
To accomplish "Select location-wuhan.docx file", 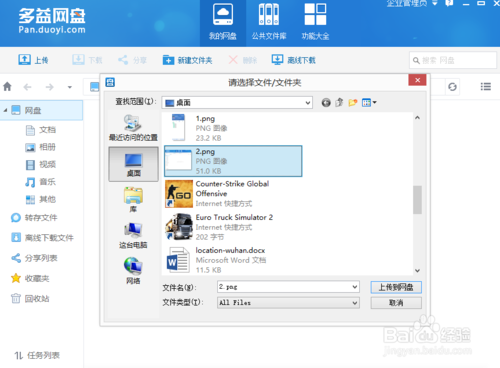I will tap(233, 260).
